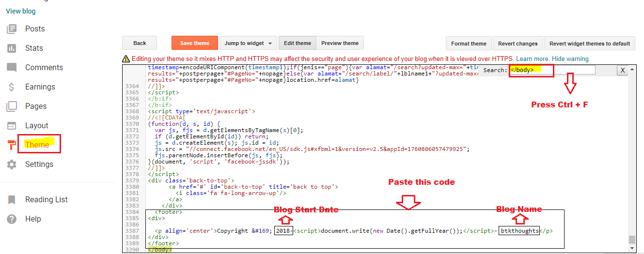Click the Settings gear icon

pyautogui.click(x=12, y=164)
